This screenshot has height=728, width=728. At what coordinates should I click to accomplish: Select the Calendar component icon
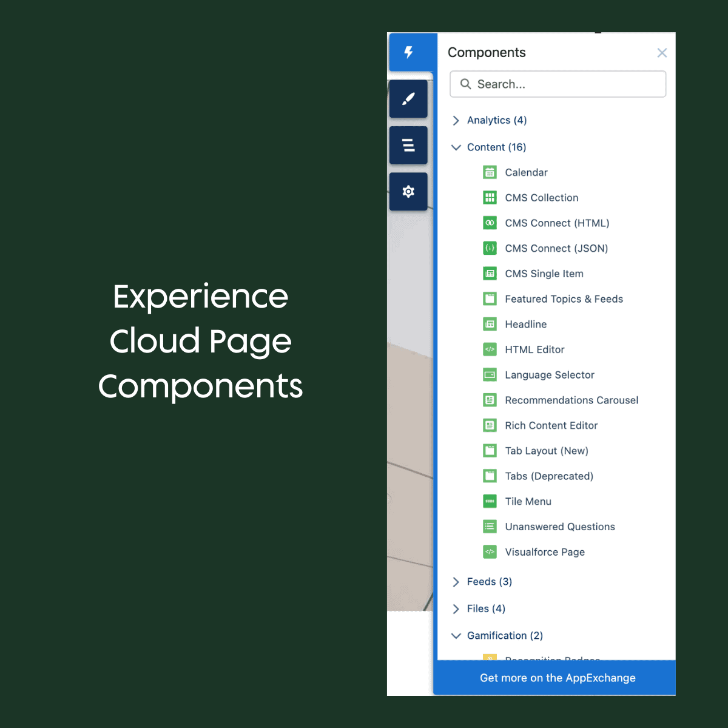[490, 172]
